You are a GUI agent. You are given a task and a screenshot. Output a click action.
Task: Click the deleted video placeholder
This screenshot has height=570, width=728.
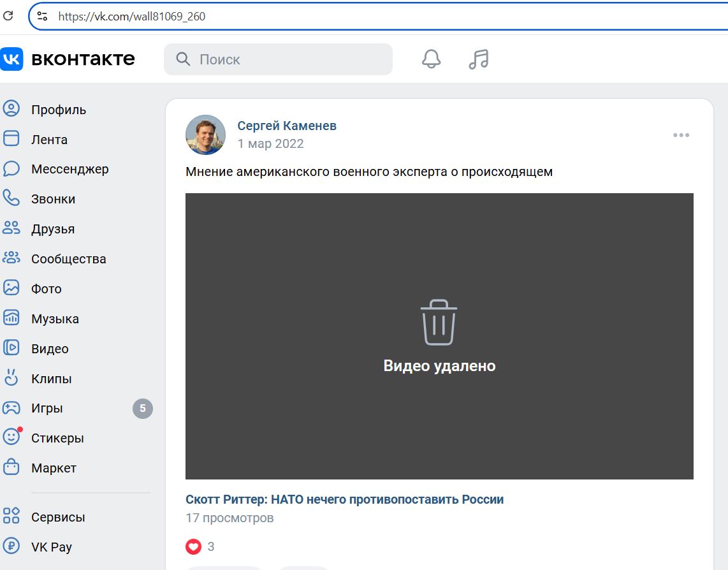click(439, 337)
